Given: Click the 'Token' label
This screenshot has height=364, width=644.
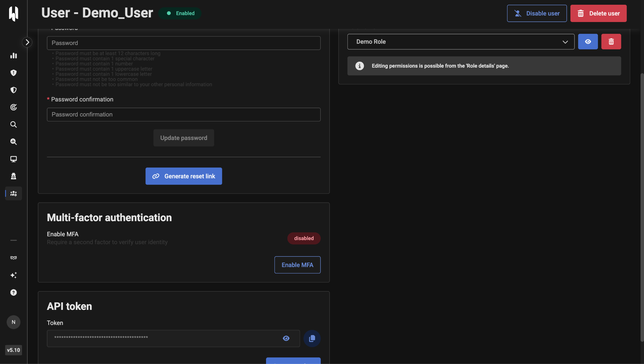Looking at the screenshot, I should tap(55, 323).
